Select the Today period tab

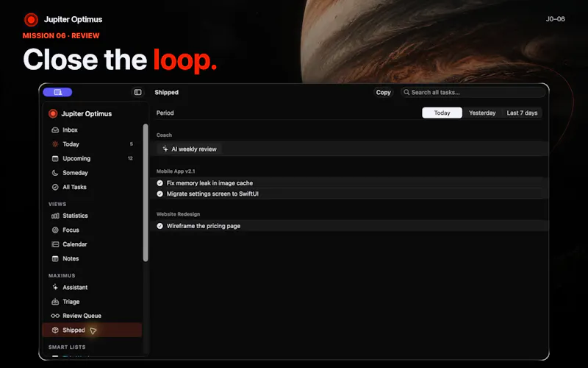pyautogui.click(x=442, y=113)
